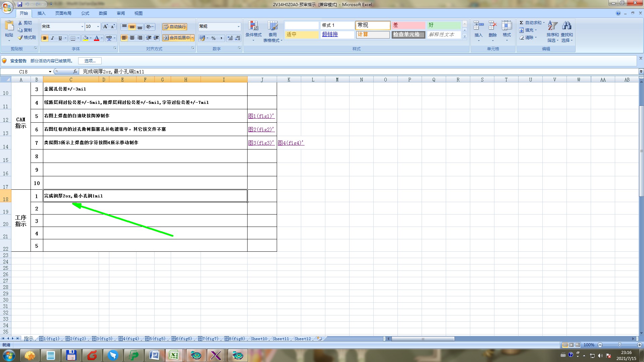Viewport: 644px width, 362px height.
Task: Click the percent style icon
Action: pos(213,38)
